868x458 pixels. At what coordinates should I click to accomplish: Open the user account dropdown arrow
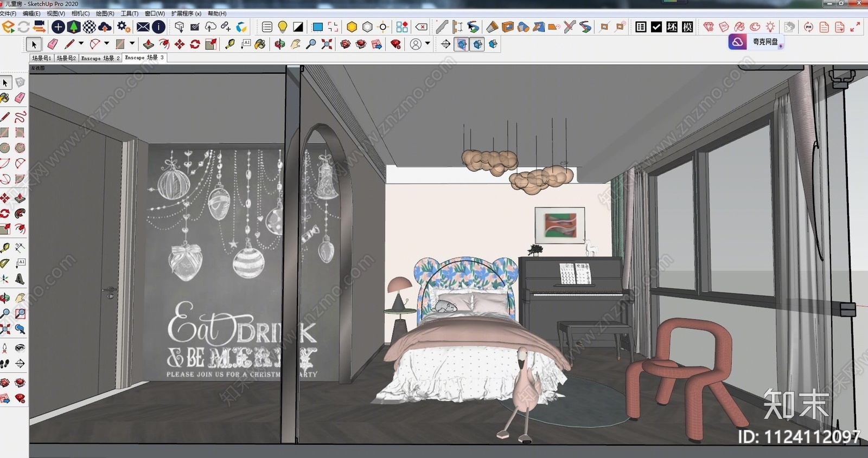[x=428, y=43]
